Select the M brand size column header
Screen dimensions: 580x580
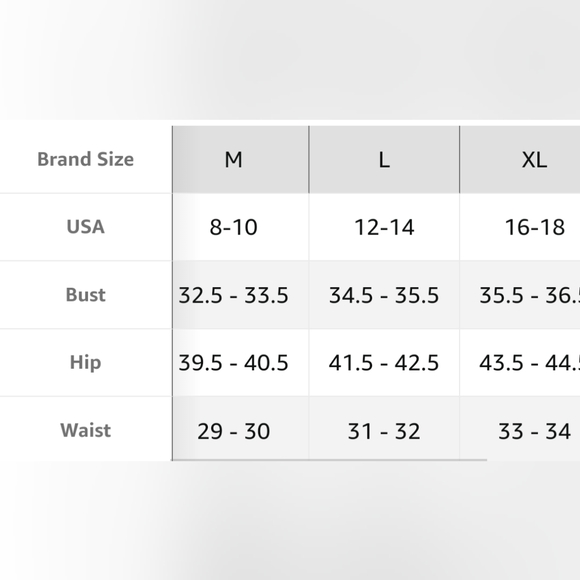pyautogui.click(x=240, y=159)
